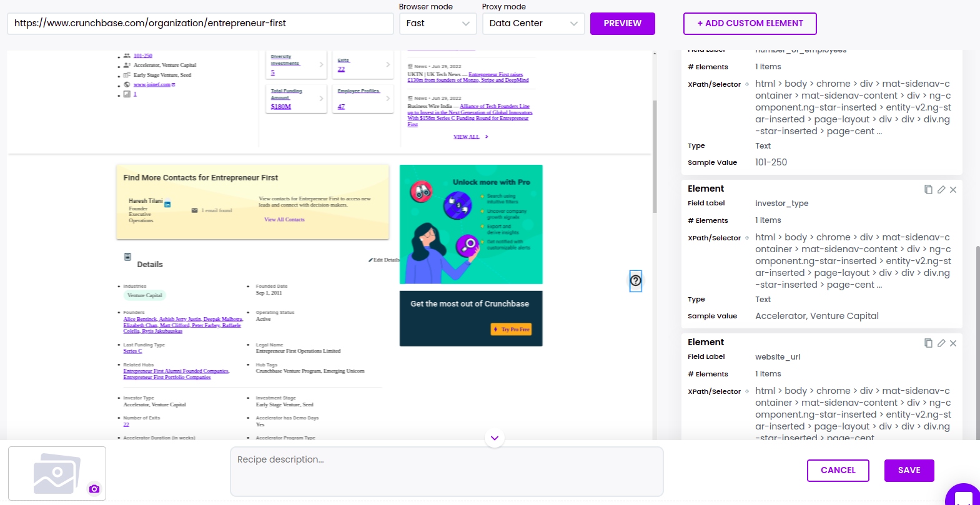Click the SAVE button

tap(909, 471)
